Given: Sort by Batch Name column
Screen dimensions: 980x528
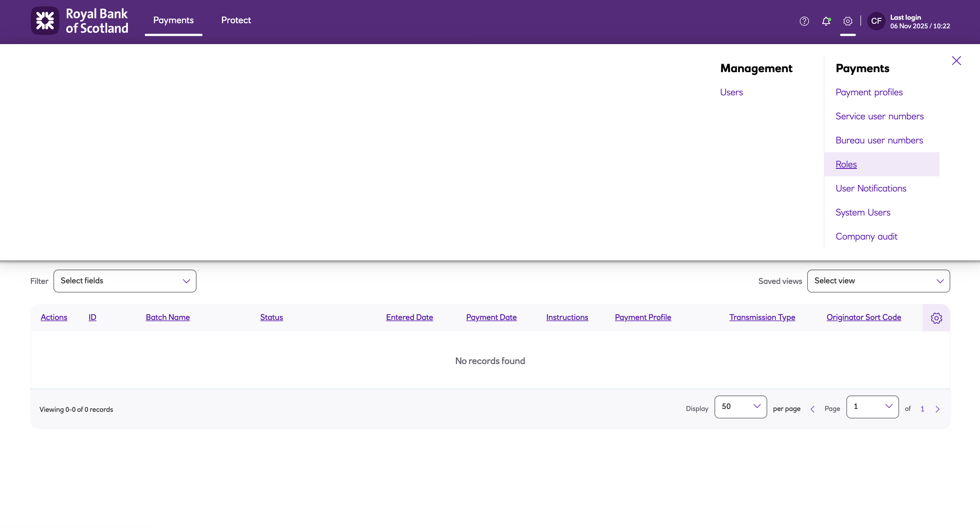Looking at the screenshot, I should [168, 317].
